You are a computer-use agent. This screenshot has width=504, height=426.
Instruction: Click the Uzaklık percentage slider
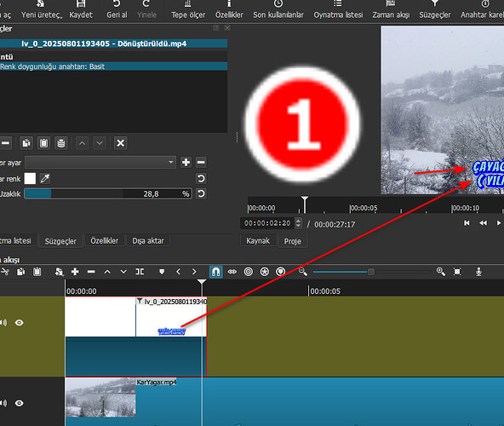pos(108,193)
